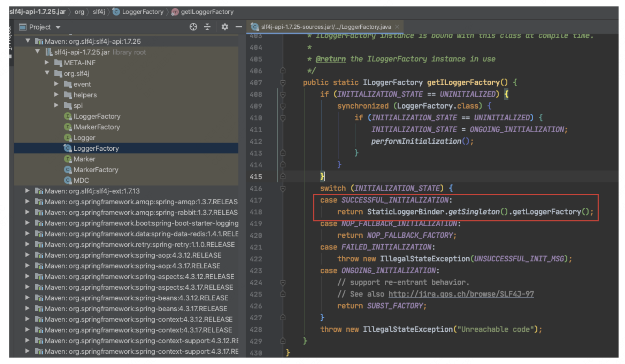Click the Collapse All icon in Project panel
The height and width of the screenshot is (364, 625).
click(207, 27)
